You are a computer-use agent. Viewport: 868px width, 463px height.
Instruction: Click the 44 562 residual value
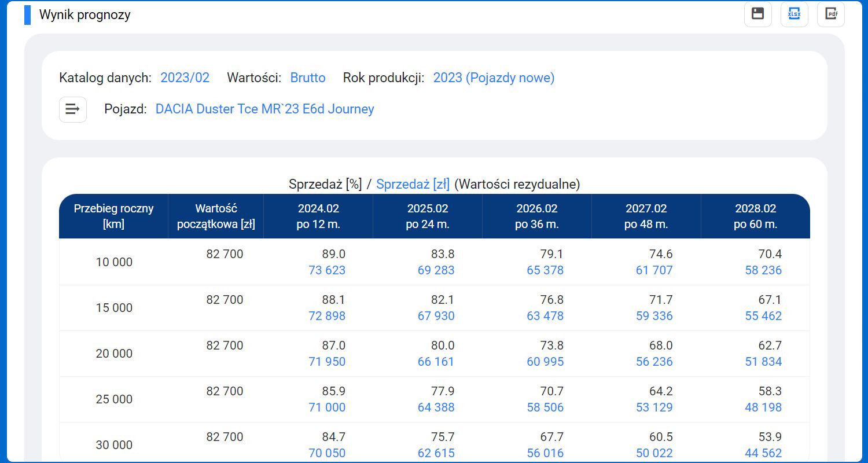pos(763,453)
